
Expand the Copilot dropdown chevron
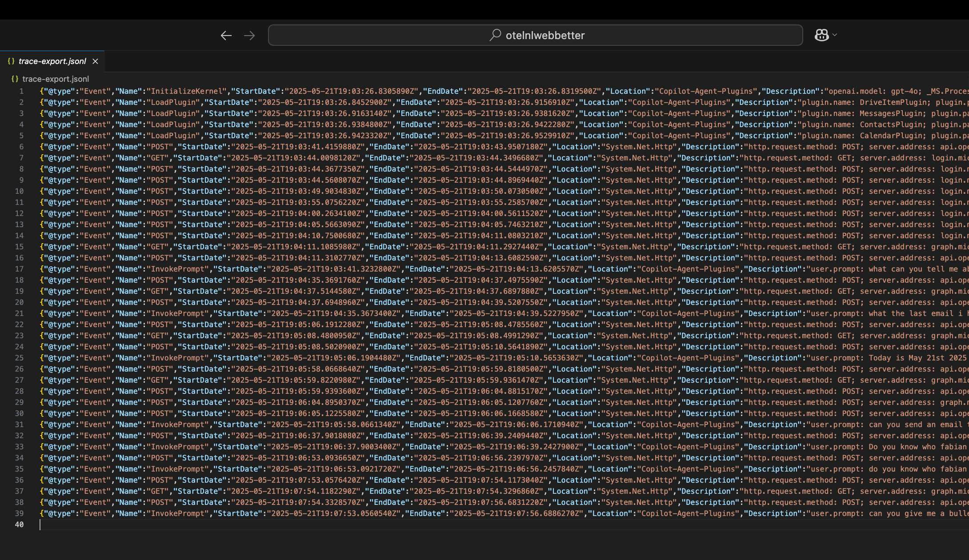tap(835, 35)
